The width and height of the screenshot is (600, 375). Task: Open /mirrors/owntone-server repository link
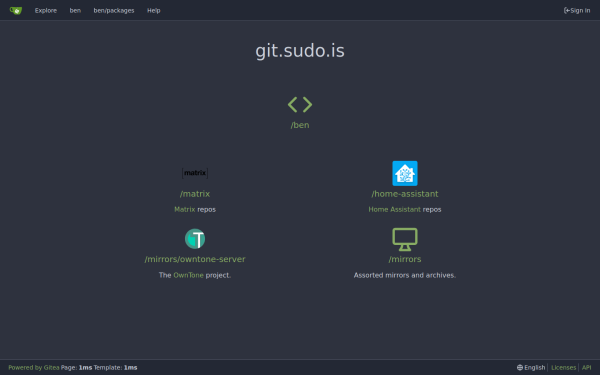click(x=195, y=259)
